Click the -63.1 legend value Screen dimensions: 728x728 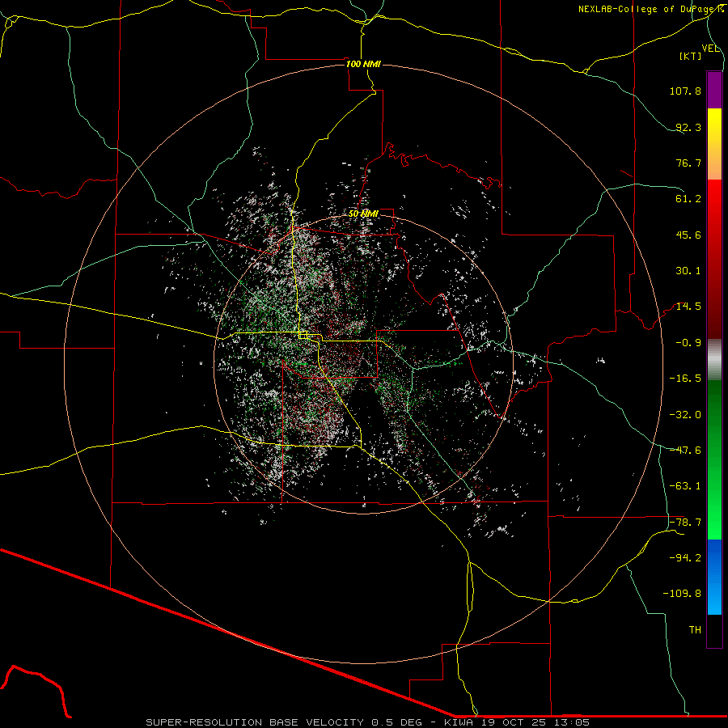tap(685, 486)
